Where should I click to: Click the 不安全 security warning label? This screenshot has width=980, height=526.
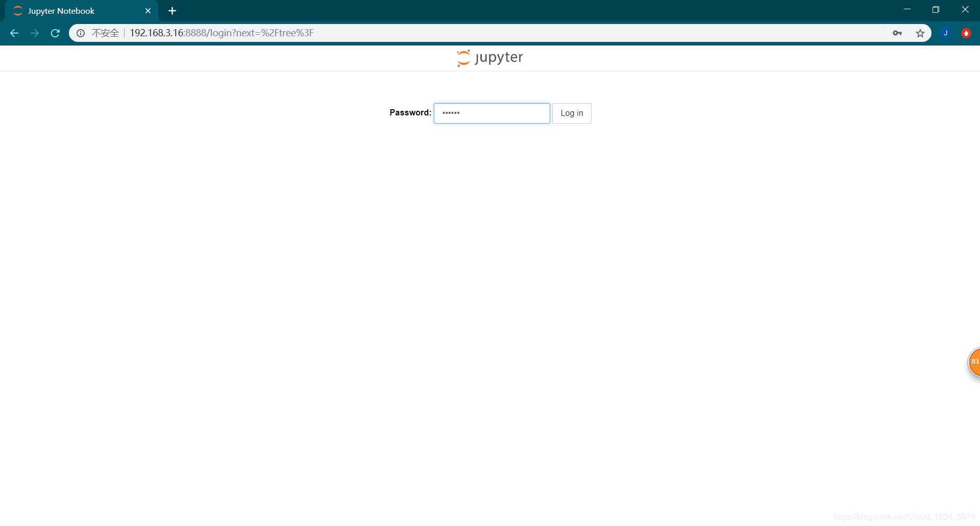tap(105, 33)
